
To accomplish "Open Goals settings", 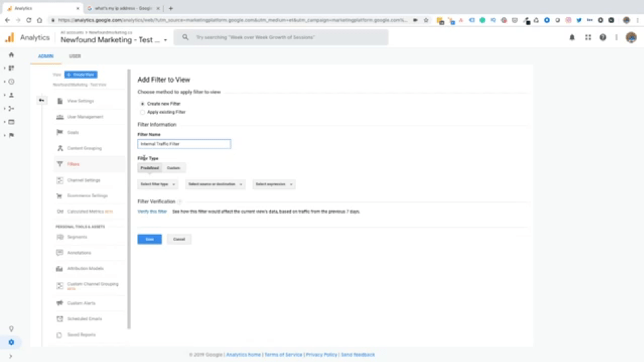I will (x=73, y=133).
